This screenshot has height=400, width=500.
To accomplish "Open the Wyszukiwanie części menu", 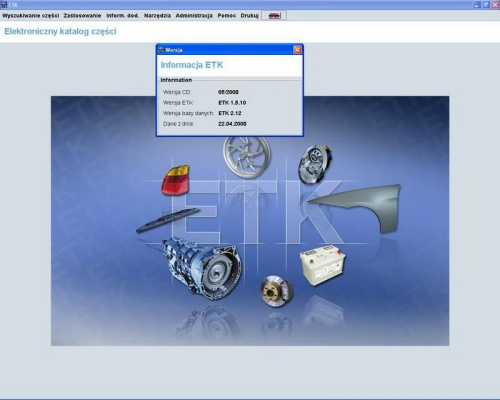I will [31, 16].
